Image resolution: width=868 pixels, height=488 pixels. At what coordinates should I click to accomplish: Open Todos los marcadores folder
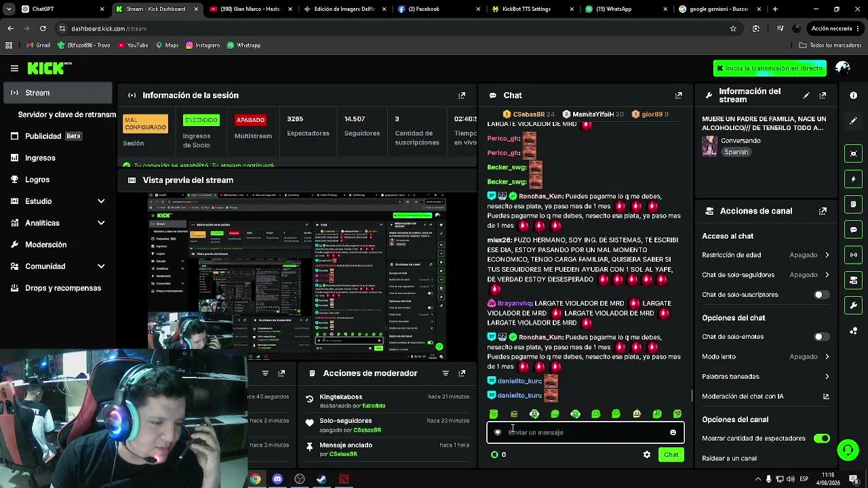click(830, 45)
